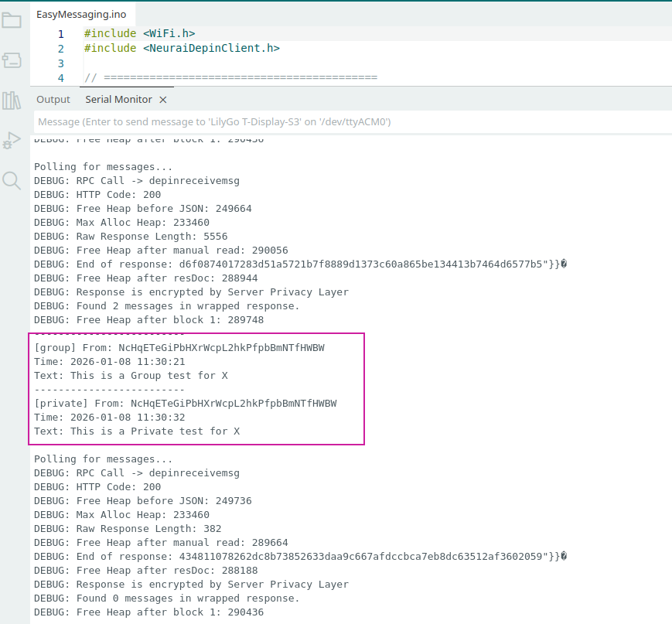This screenshot has height=624, width=672.
Task: Click 'Free Heap after manual read: 289664' line
Action: (161, 543)
